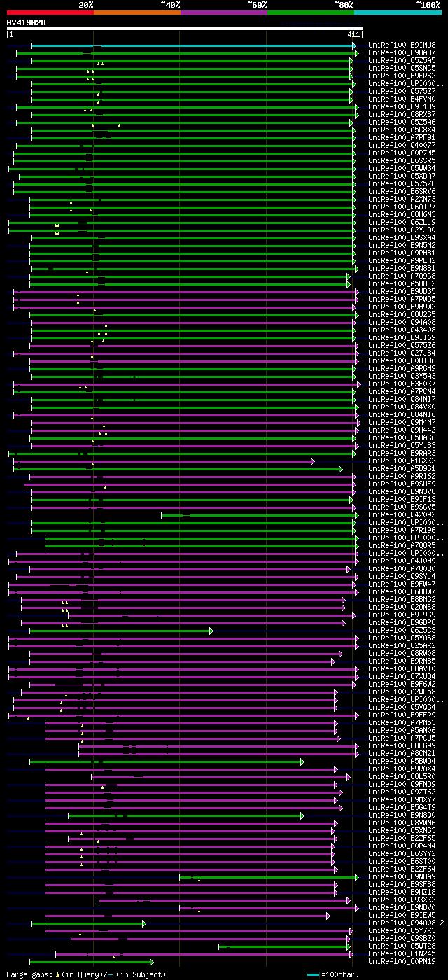Open the UniRef100_Q40077 label
This screenshot has width=448, height=980.
[x=402, y=145]
